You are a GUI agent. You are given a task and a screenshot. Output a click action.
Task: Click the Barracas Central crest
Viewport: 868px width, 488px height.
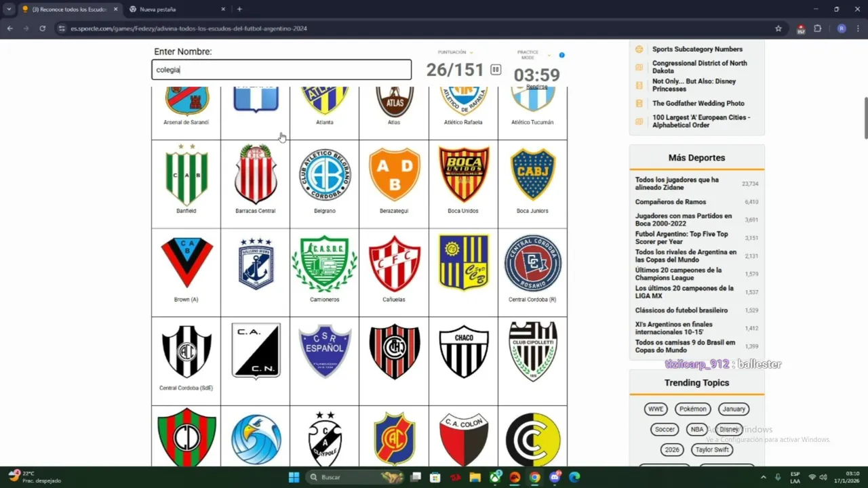coord(256,175)
